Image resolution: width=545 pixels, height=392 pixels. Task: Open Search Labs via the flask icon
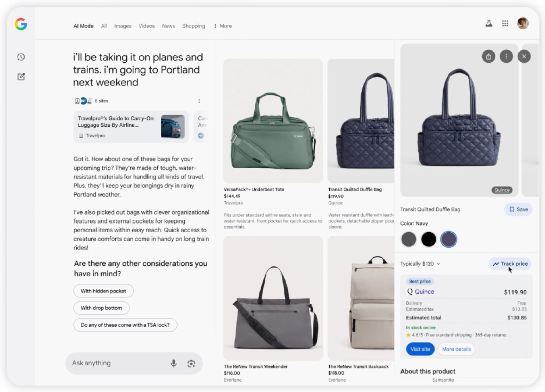(489, 23)
